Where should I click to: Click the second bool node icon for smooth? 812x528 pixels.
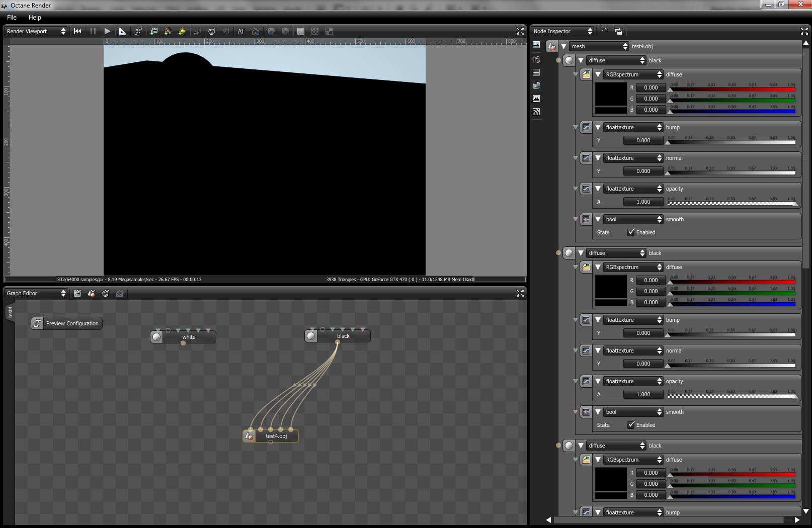click(x=586, y=412)
